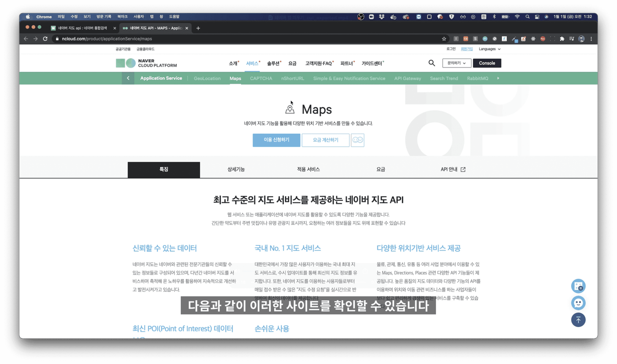The width and height of the screenshot is (617, 364).
Task: Go to CAPTCHA service
Action: pos(261,78)
